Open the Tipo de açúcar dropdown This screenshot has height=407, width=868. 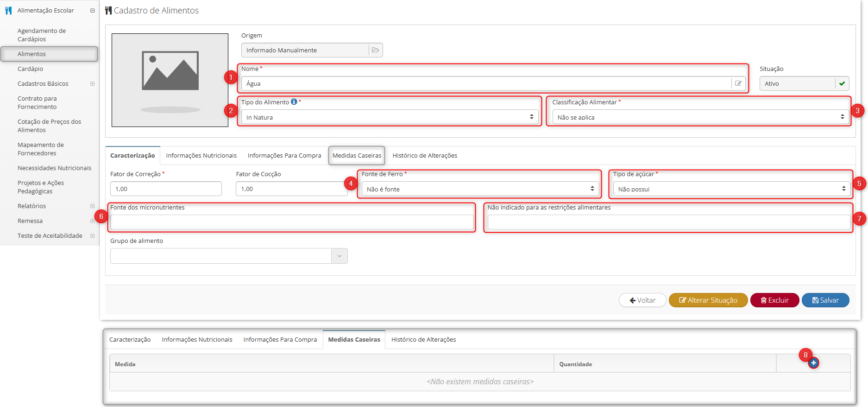pos(731,189)
